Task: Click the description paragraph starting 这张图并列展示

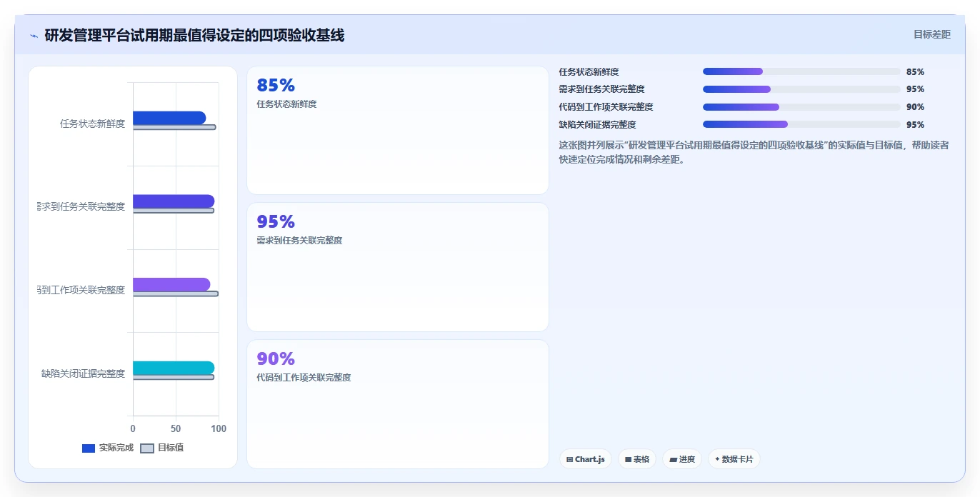Action: click(754, 152)
